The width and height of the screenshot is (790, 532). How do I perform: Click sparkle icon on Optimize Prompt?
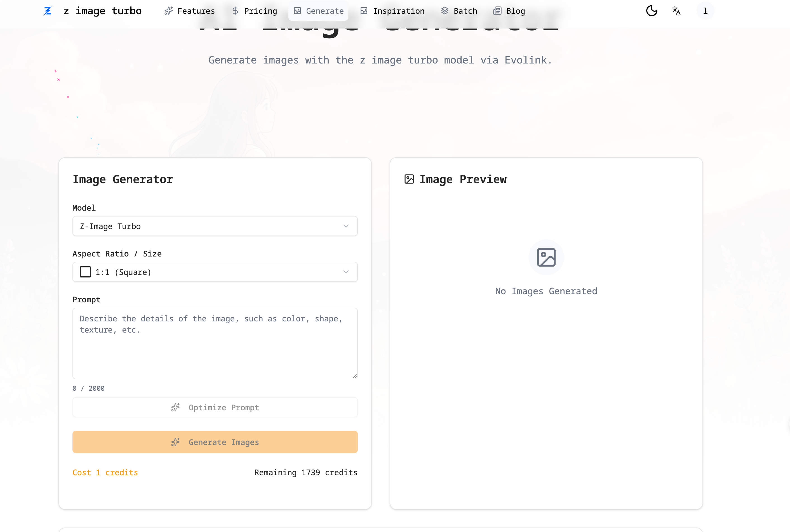(175, 407)
